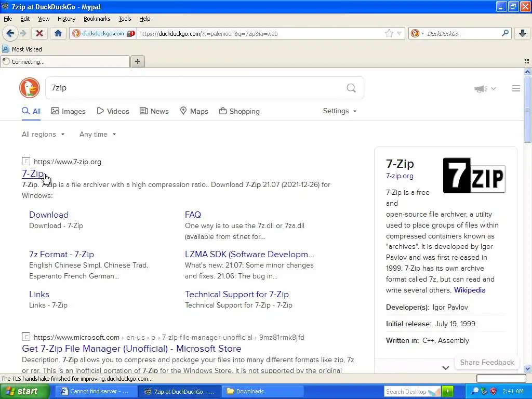The width and height of the screenshot is (532, 399).
Task: Open the hamburger side menu
Action: click(516, 88)
